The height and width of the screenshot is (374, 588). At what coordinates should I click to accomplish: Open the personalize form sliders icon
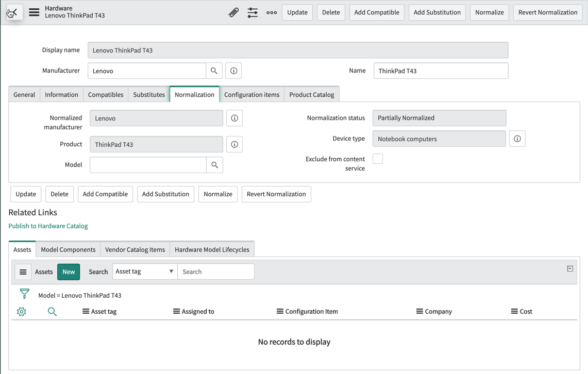[x=253, y=12]
